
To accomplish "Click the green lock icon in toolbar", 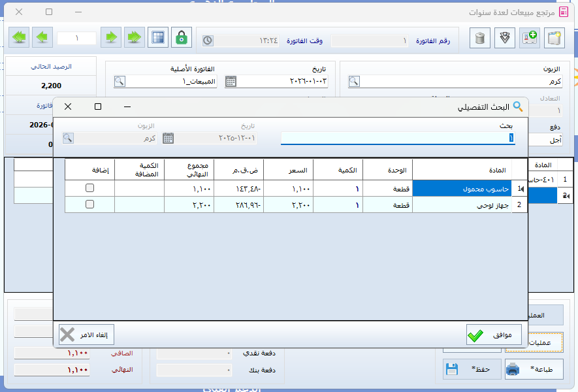I will [181, 38].
